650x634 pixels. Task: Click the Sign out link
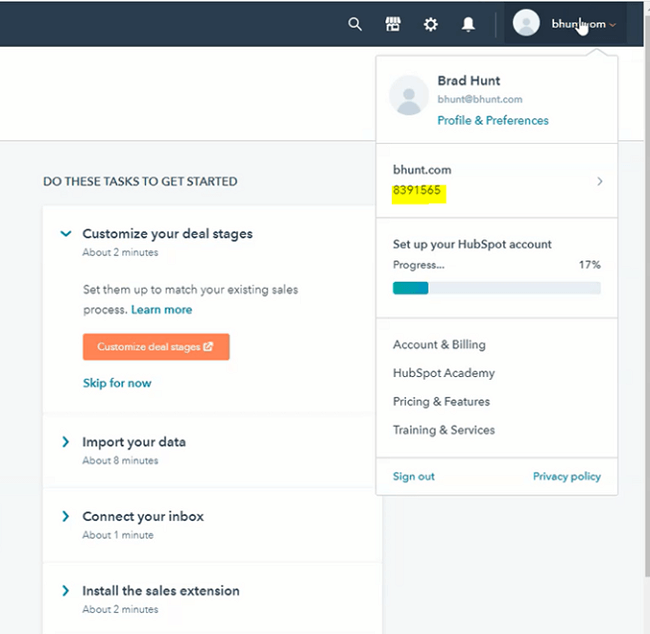tap(413, 476)
